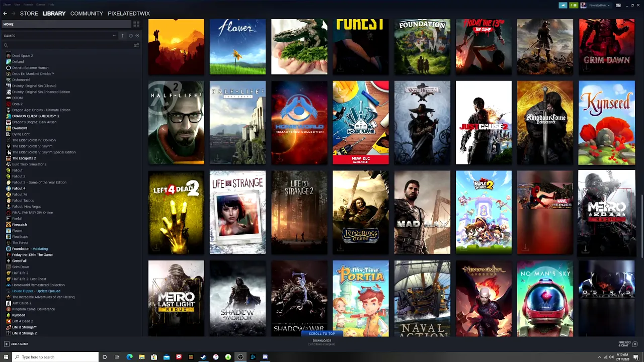Viewport: 644px width, 362px height.
Task: Open the PIXELATEDTWIX profile tab
Action: [x=129, y=14]
